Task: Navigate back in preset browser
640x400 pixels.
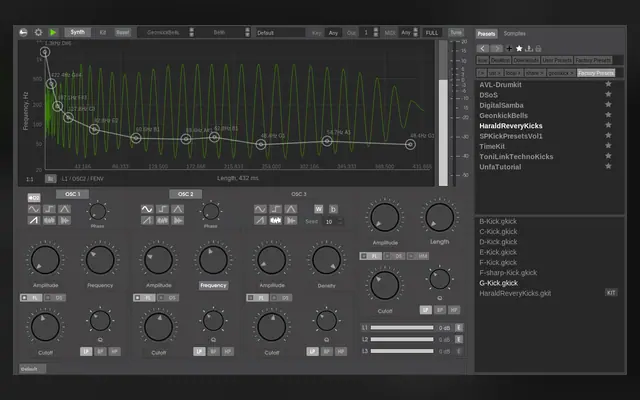Action: pyautogui.click(x=483, y=49)
